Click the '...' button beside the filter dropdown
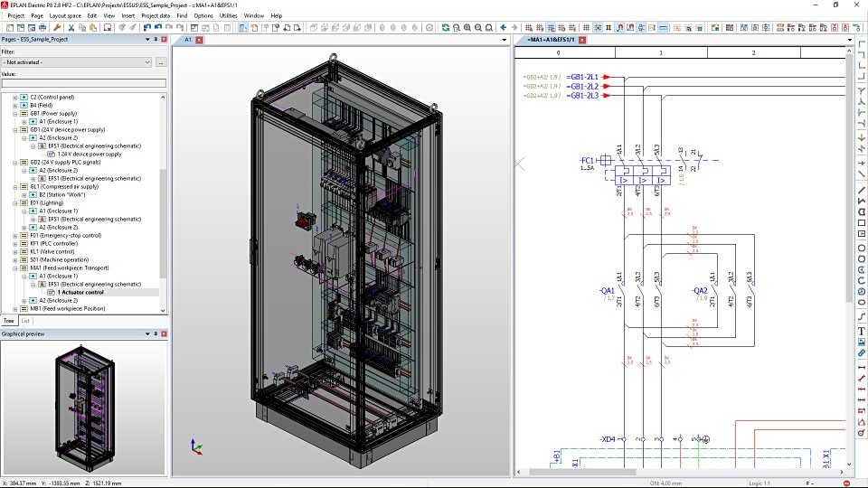This screenshot has height=488, width=868. tap(161, 62)
